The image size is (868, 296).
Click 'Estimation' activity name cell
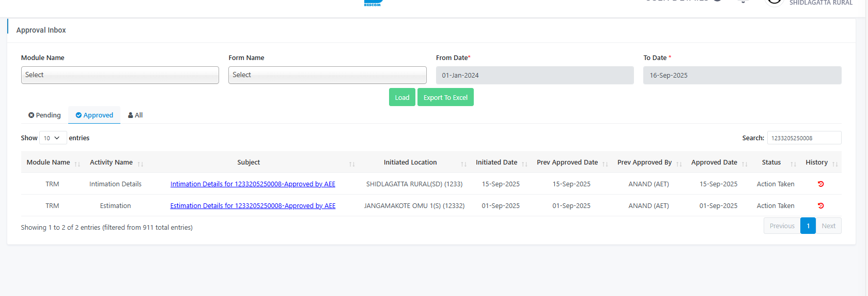(x=115, y=206)
